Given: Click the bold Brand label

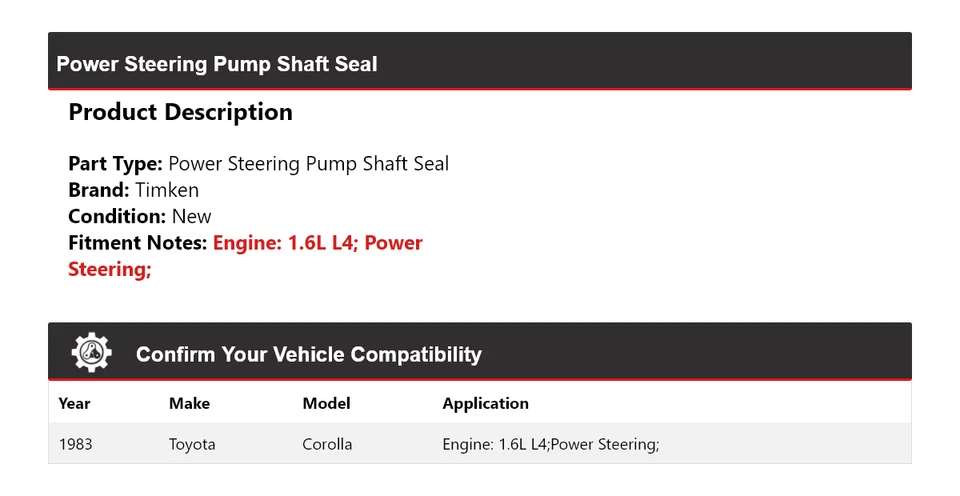Looking at the screenshot, I should pos(99,190).
